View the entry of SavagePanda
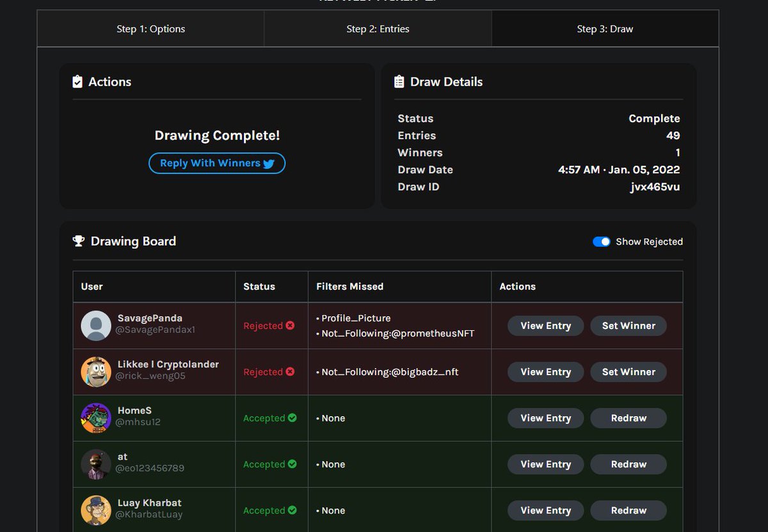Viewport: 768px width, 532px height. point(545,326)
